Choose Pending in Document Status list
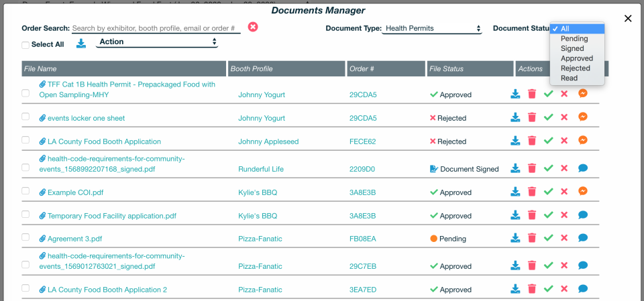The width and height of the screenshot is (644, 301). click(x=574, y=39)
